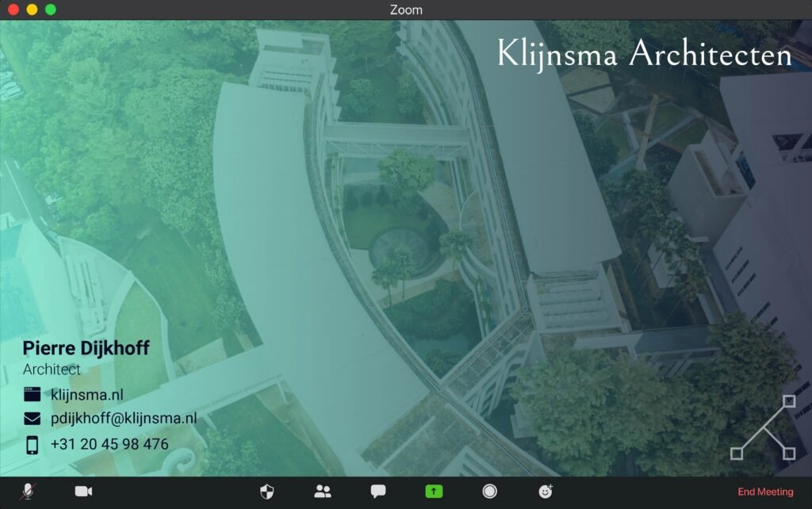This screenshot has height=509, width=812.
Task: Click the klijnsma.nl website text
Action: (87, 395)
